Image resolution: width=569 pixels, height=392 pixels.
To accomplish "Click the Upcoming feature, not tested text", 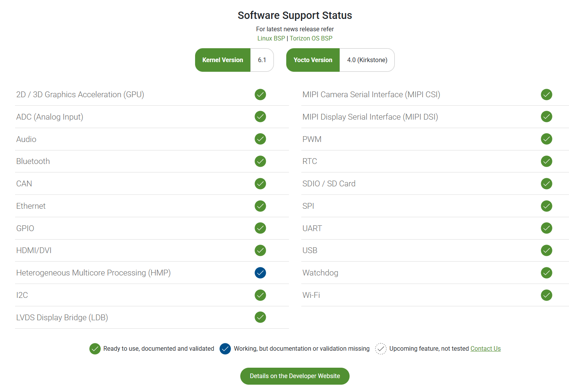I will pyautogui.click(x=429, y=348).
